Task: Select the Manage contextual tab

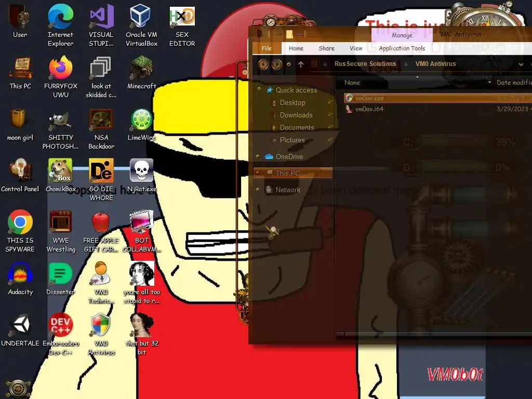Action: pos(402,35)
